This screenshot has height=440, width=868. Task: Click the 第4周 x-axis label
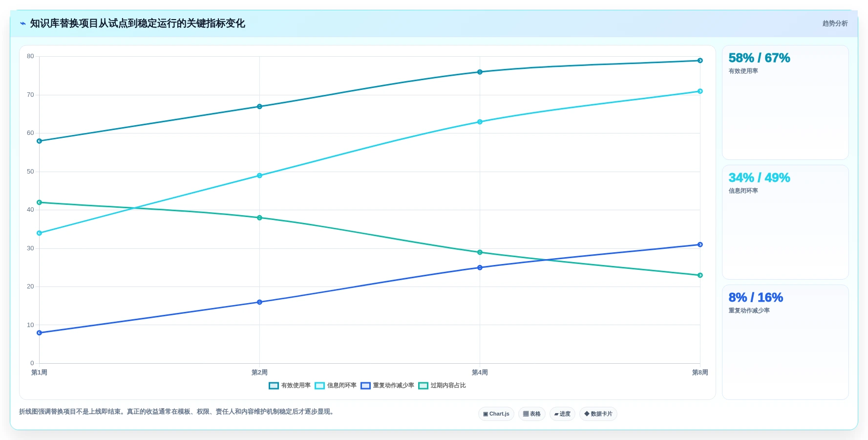[x=480, y=373]
